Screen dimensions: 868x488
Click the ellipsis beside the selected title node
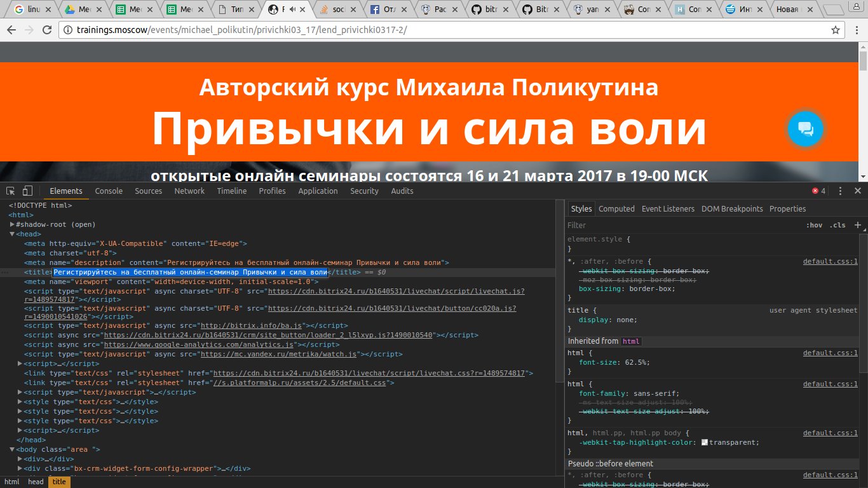click(x=5, y=272)
